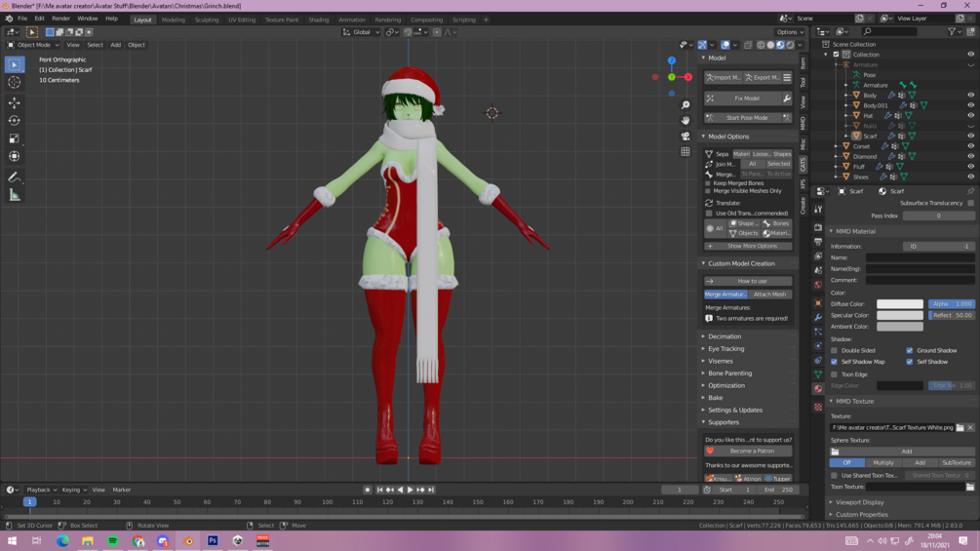The height and width of the screenshot is (551, 980).
Task: Open the import/export hamburger menu
Action: [787, 77]
